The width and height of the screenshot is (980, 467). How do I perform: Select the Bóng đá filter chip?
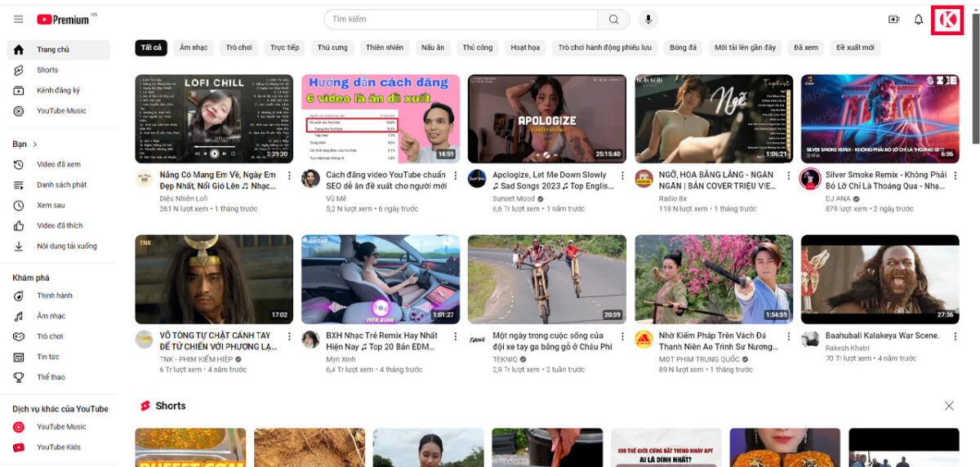pyautogui.click(x=683, y=48)
